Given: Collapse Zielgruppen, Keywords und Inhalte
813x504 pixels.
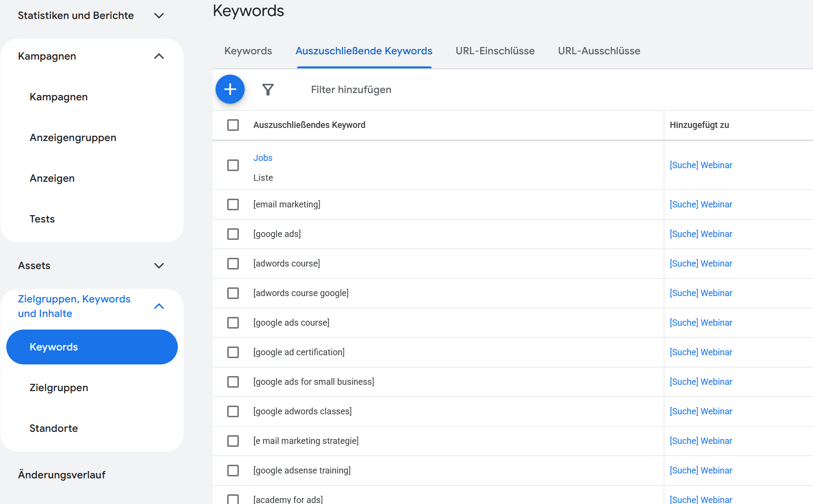Looking at the screenshot, I should pos(159,306).
